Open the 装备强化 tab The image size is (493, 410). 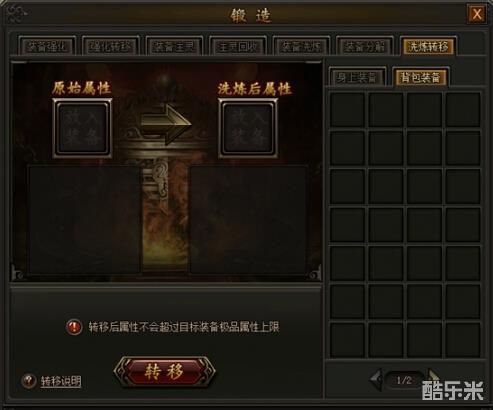[x=47, y=46]
